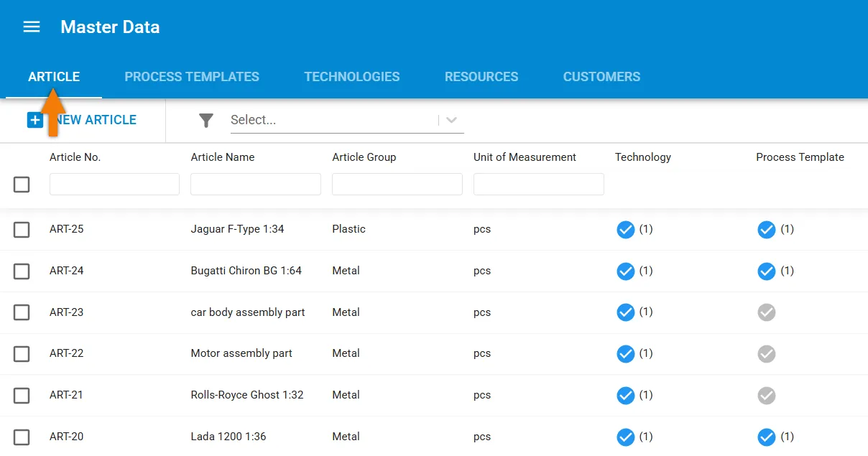Switch to the Article tab

coord(54,77)
